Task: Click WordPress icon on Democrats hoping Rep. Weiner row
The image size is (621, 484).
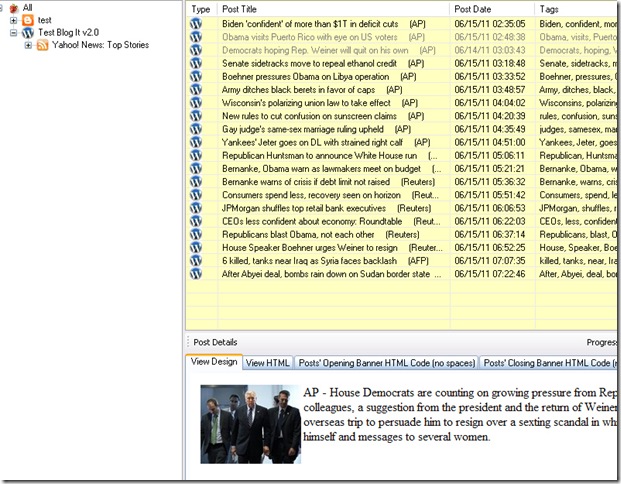Action: point(196,50)
